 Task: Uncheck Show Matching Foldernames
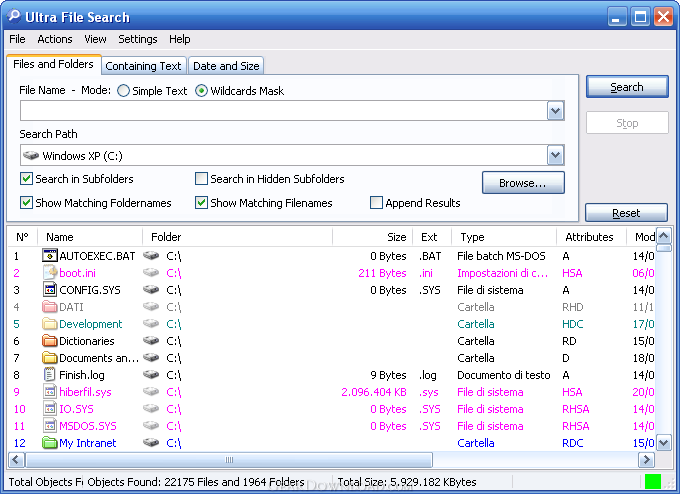pos(26,203)
